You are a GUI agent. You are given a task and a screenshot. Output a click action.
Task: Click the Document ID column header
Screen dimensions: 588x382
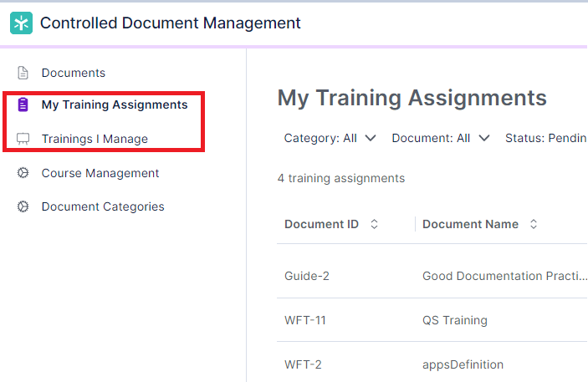coord(321,224)
